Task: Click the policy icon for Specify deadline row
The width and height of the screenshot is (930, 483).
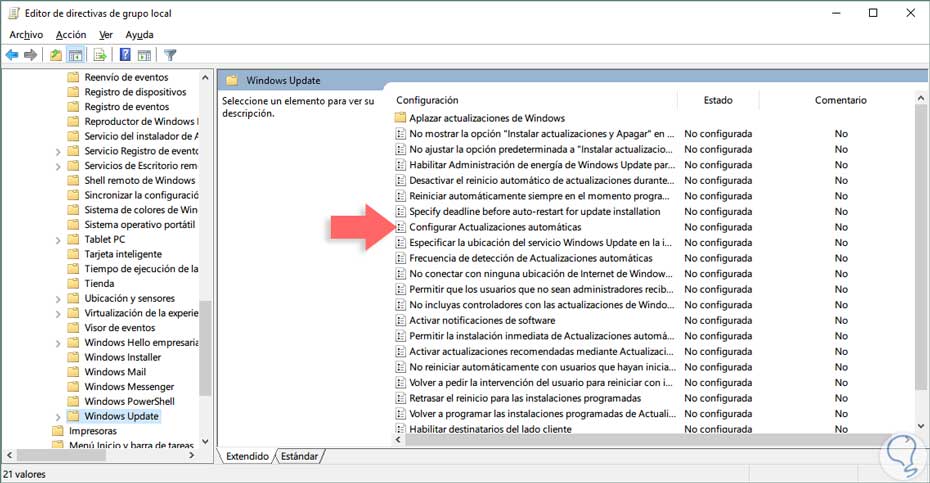Action: pos(401,212)
